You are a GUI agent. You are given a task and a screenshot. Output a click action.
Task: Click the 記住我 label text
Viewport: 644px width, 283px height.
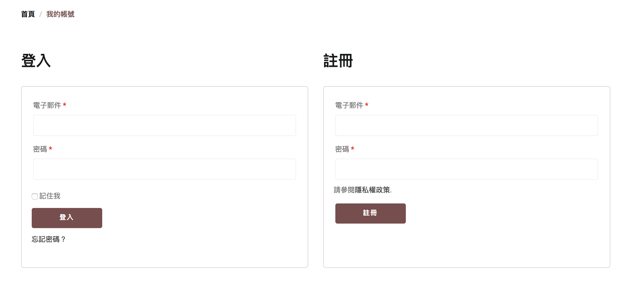(x=50, y=196)
